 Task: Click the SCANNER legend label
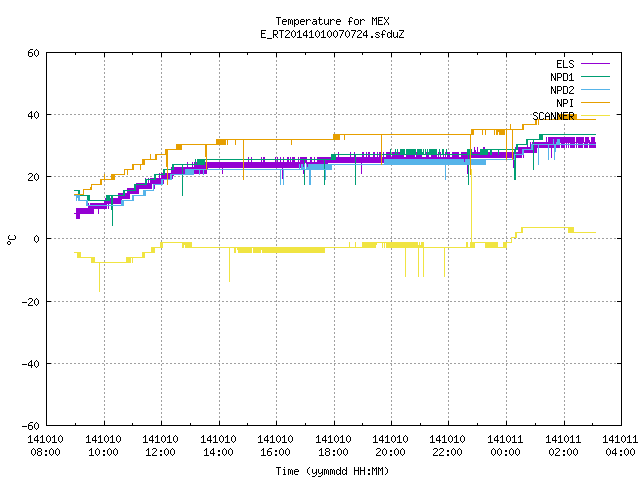(553, 116)
